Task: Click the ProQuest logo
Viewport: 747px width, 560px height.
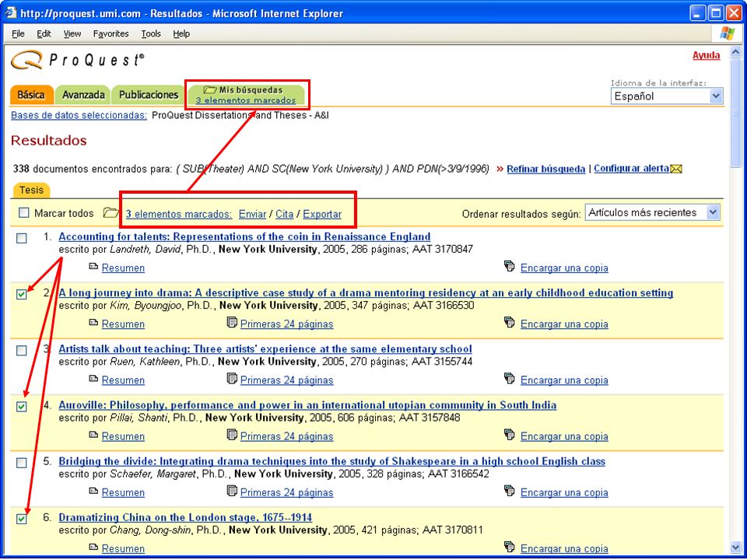Action: (77, 61)
